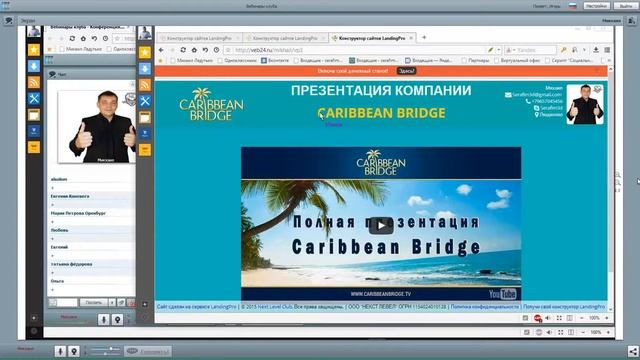Click the share icon at bottom right corner
The image size is (640, 360).
(632, 351)
